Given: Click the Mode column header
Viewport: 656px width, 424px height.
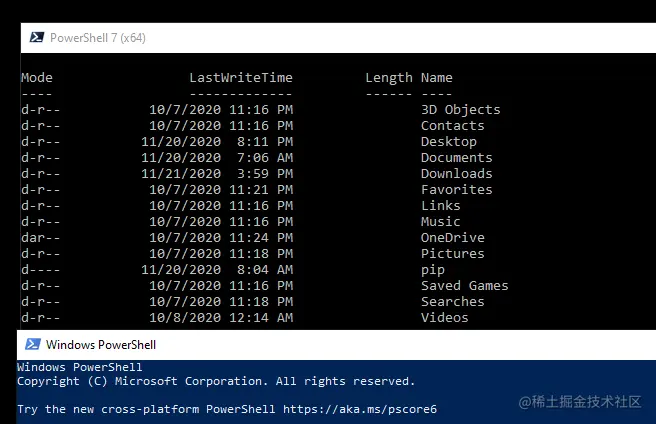Looking at the screenshot, I should click(x=37, y=77).
